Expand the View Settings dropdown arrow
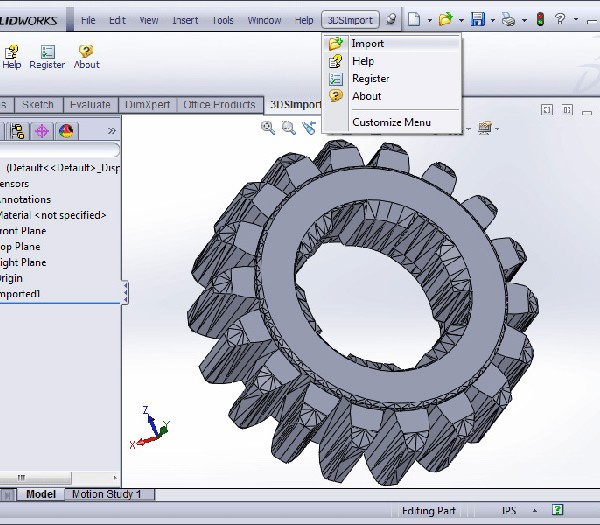 point(497,129)
